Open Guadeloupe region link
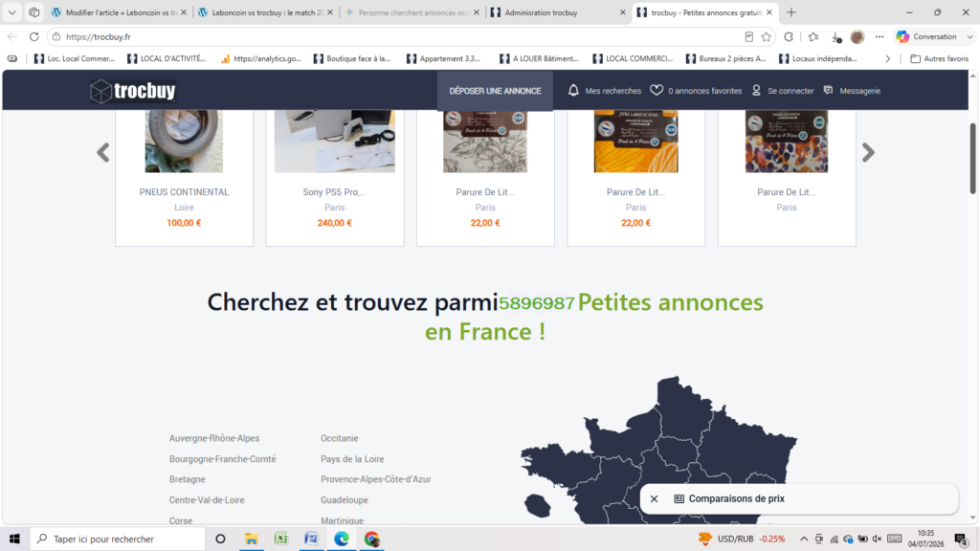The height and width of the screenshot is (551, 980). point(345,499)
